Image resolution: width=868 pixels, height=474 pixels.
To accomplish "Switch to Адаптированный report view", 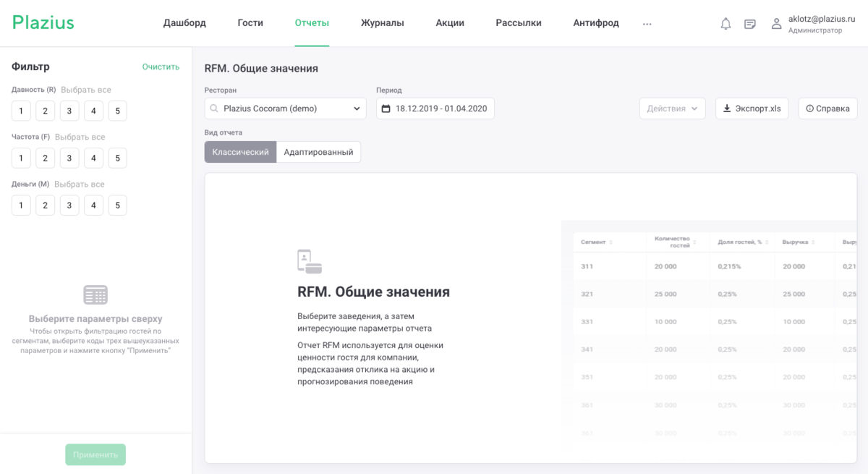I will 318,152.
